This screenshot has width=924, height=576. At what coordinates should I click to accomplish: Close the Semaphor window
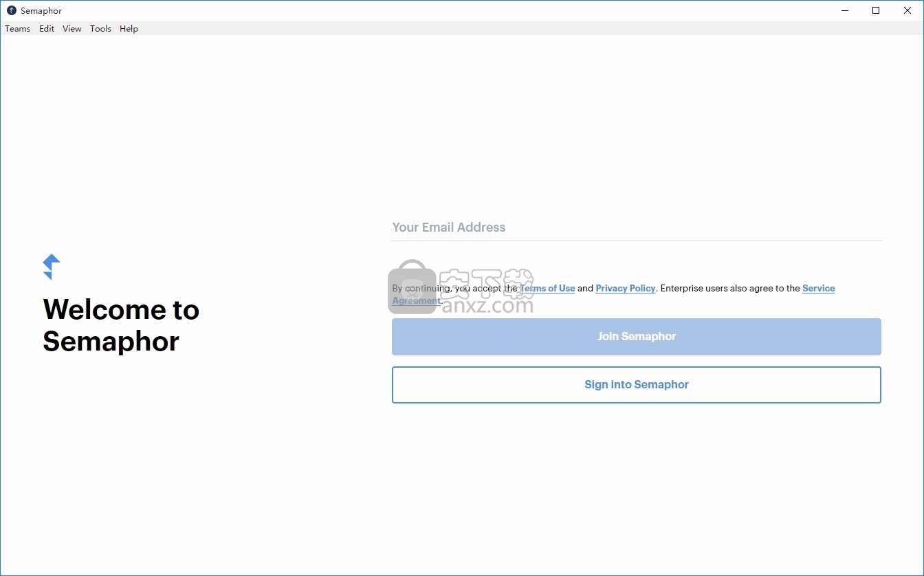click(907, 10)
